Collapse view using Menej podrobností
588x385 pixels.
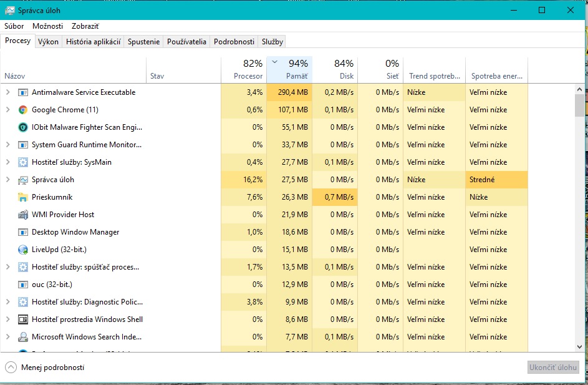[x=45, y=368]
